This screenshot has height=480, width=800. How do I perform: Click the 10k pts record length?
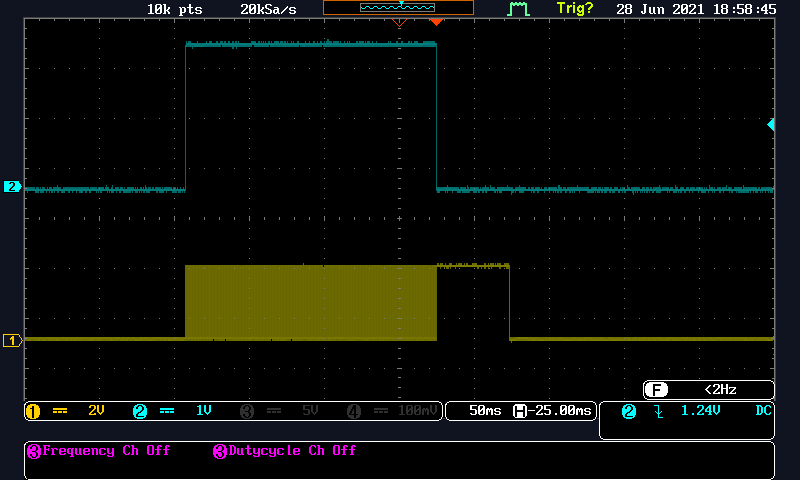[x=174, y=10]
